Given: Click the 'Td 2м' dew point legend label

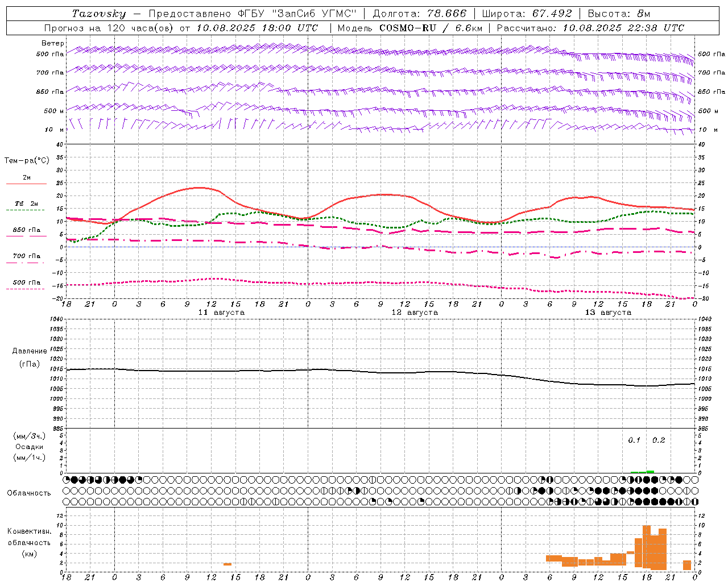Looking at the screenshot, I should click(27, 203).
